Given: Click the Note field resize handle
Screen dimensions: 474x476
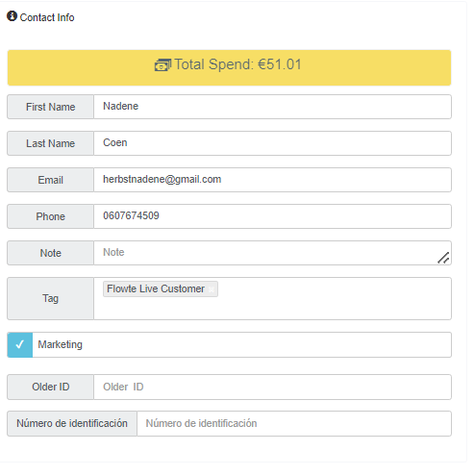Looking at the screenshot, I should click(x=443, y=258).
